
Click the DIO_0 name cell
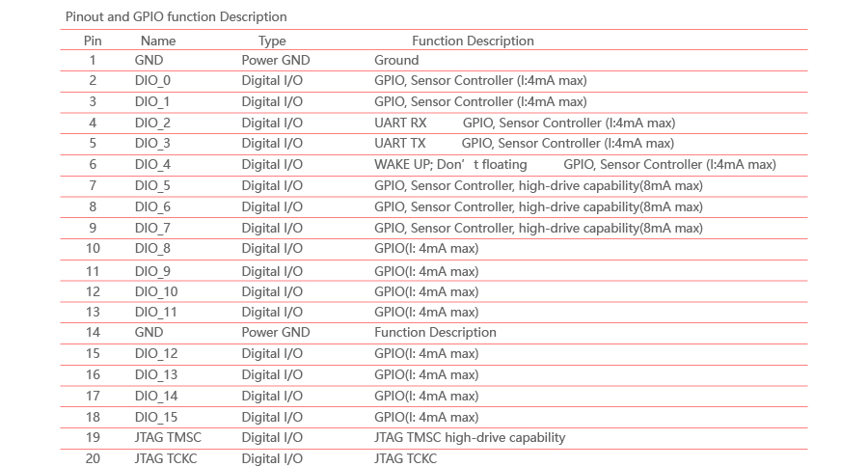click(152, 80)
